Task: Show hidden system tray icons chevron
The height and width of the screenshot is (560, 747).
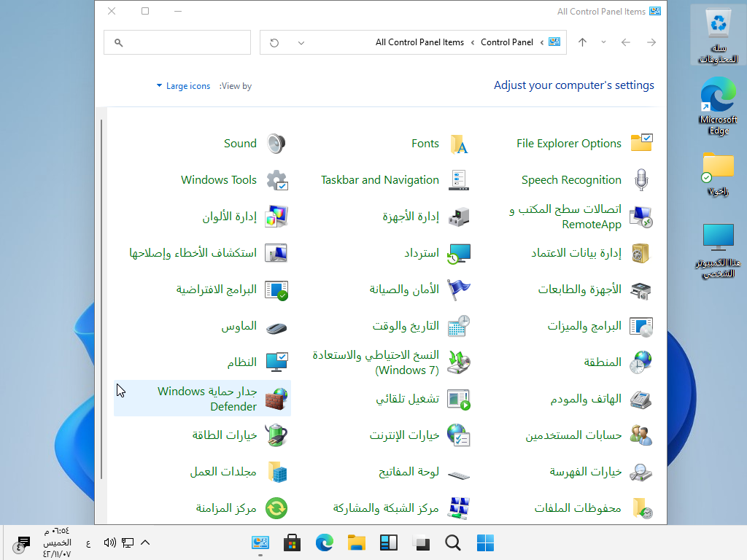Action: (145, 542)
